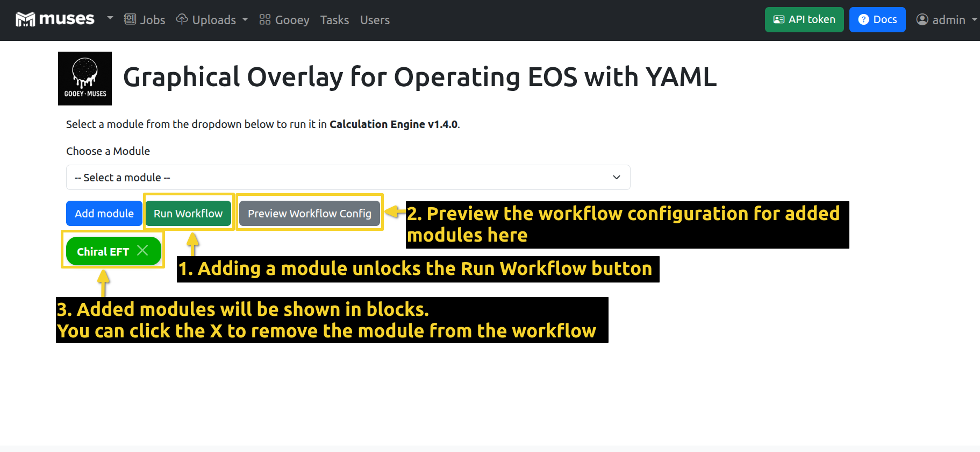
Task: Click the Docs question mark icon
Action: point(864,19)
